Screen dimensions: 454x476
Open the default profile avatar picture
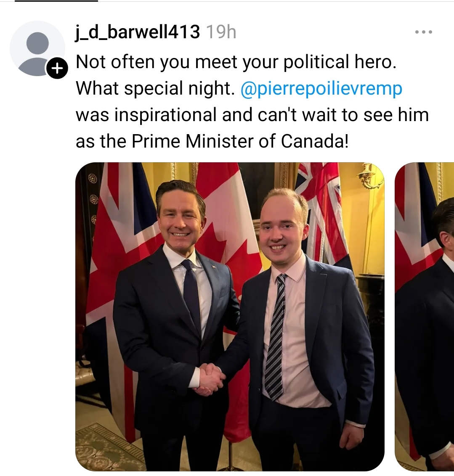click(x=37, y=49)
